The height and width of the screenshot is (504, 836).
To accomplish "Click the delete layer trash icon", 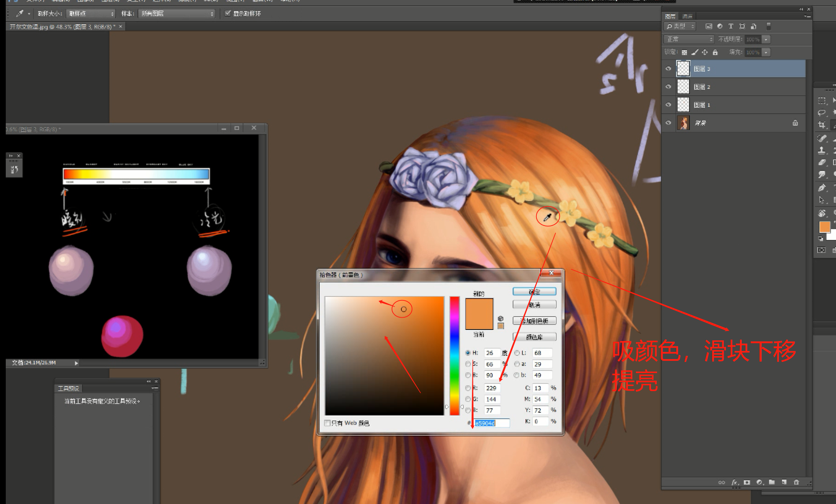I will pos(796,482).
